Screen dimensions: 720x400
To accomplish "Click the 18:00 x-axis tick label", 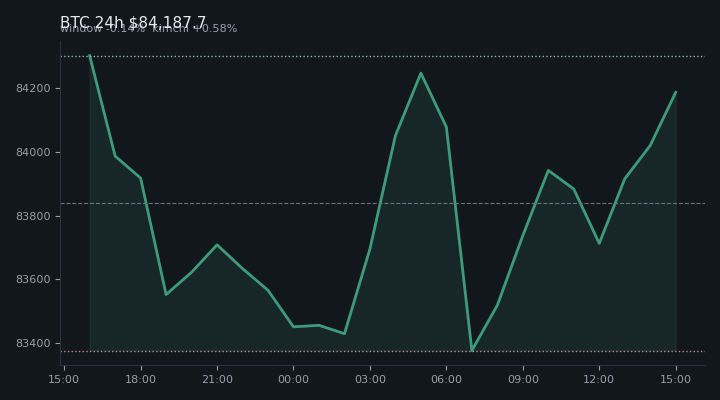I will coord(141,379).
